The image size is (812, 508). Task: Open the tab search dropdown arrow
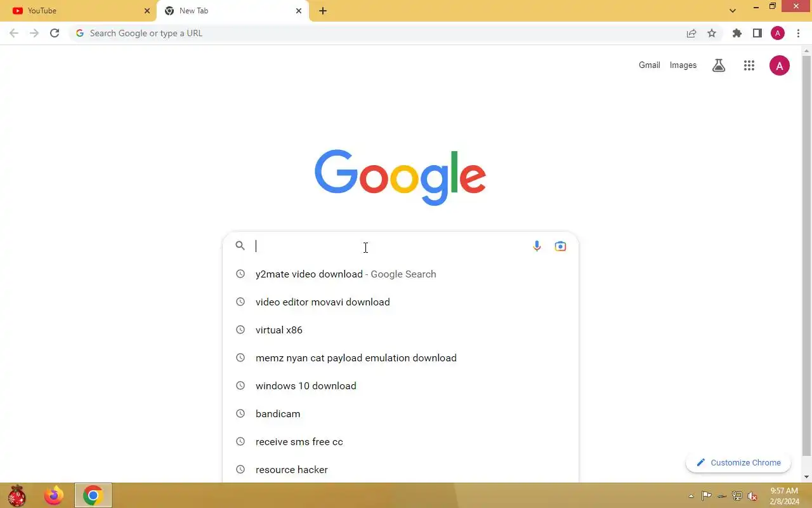coord(733,11)
